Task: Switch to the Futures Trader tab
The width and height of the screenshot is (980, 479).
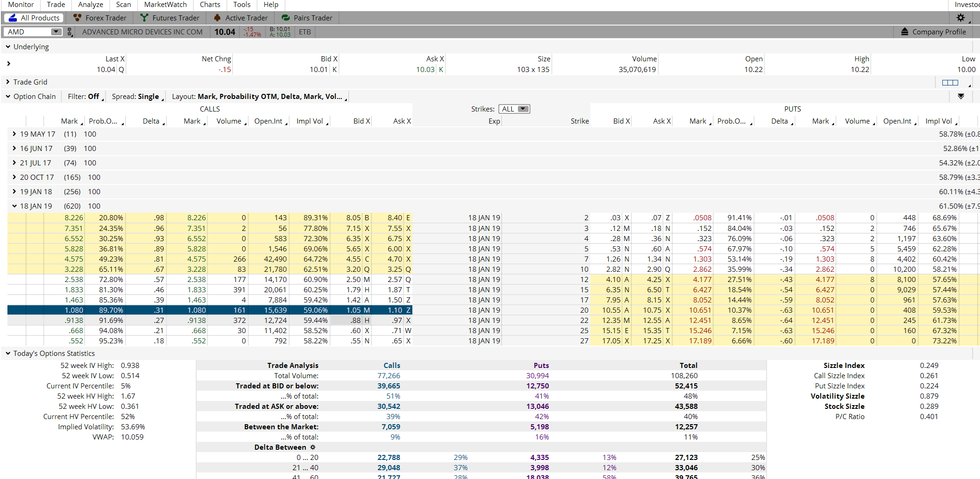Action: [x=170, y=18]
